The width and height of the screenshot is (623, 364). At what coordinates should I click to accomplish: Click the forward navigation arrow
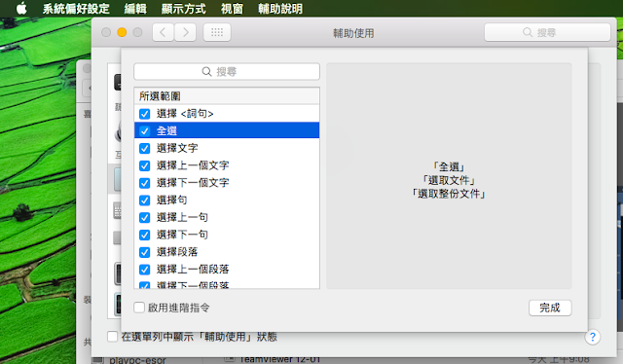pyautogui.click(x=185, y=32)
